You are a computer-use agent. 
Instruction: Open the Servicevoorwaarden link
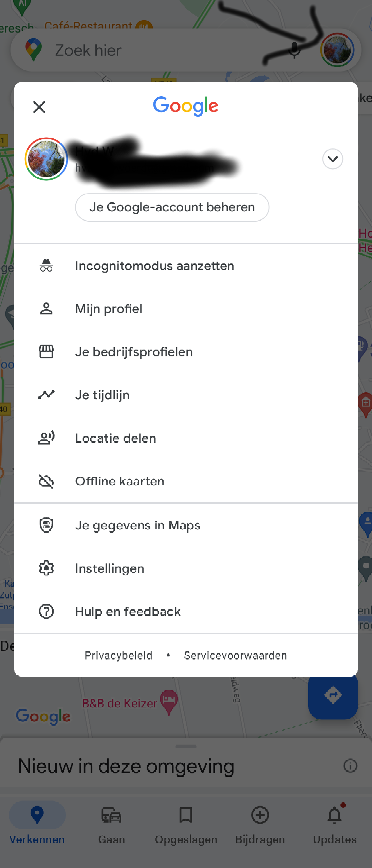(235, 655)
